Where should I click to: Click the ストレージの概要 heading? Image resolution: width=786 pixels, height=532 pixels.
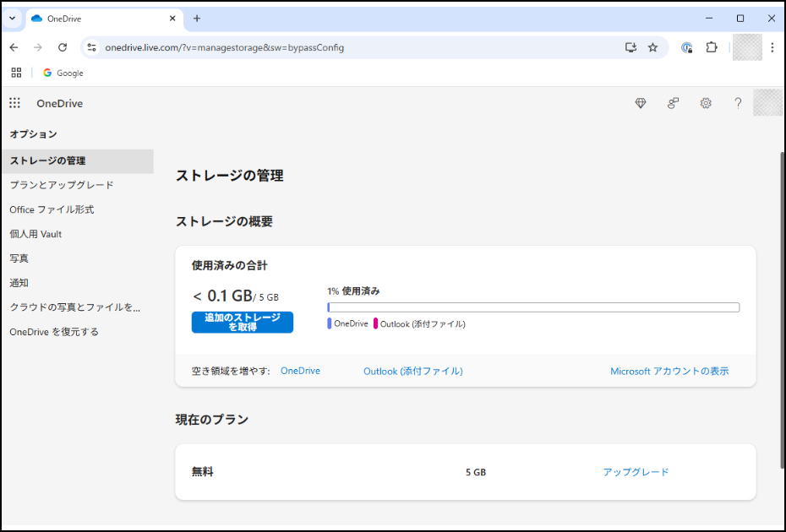click(224, 221)
